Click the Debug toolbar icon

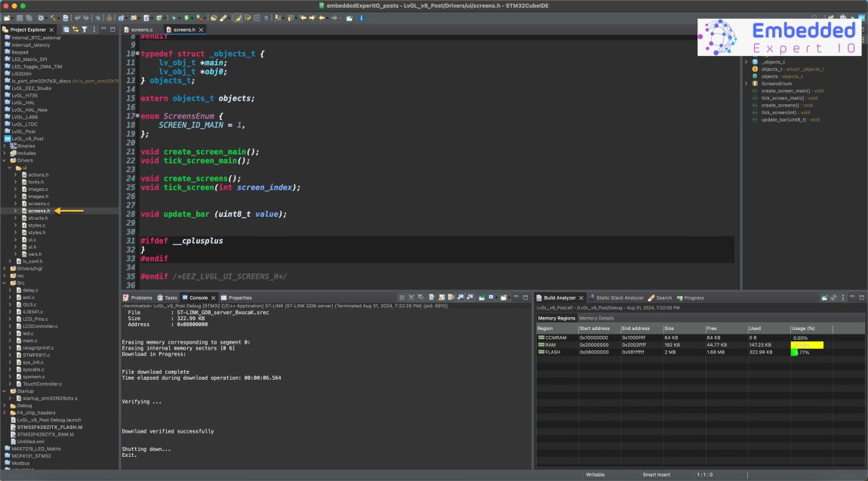pyautogui.click(x=174, y=17)
